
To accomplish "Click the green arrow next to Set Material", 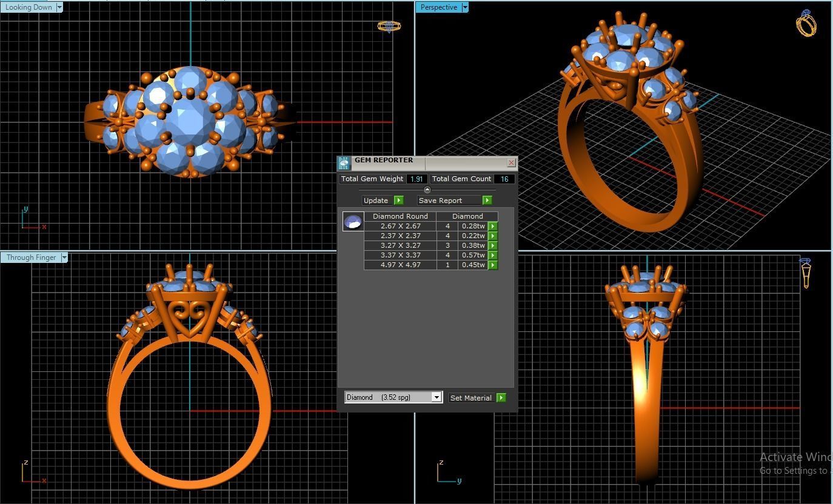I will point(501,397).
